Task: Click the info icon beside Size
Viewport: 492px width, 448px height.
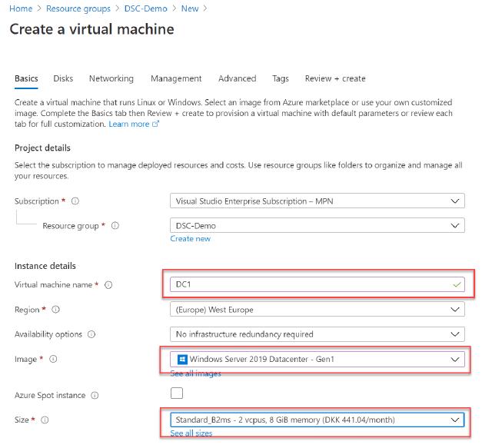Action: click(x=45, y=420)
